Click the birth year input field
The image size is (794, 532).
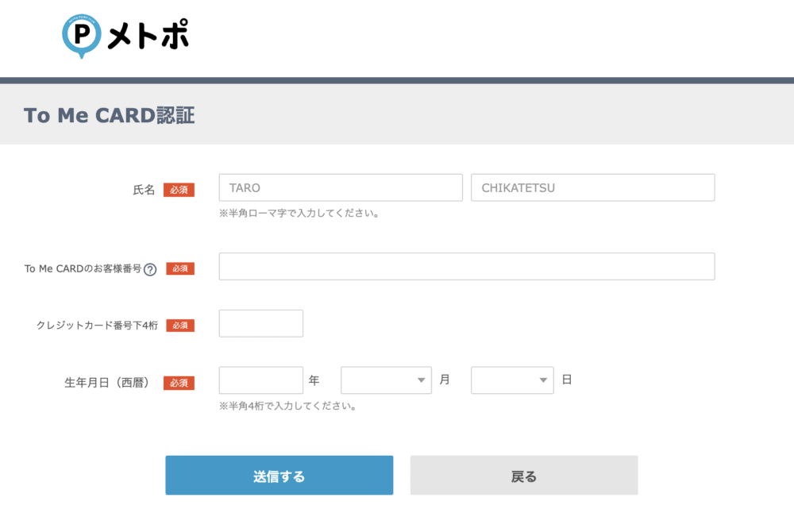click(261, 380)
